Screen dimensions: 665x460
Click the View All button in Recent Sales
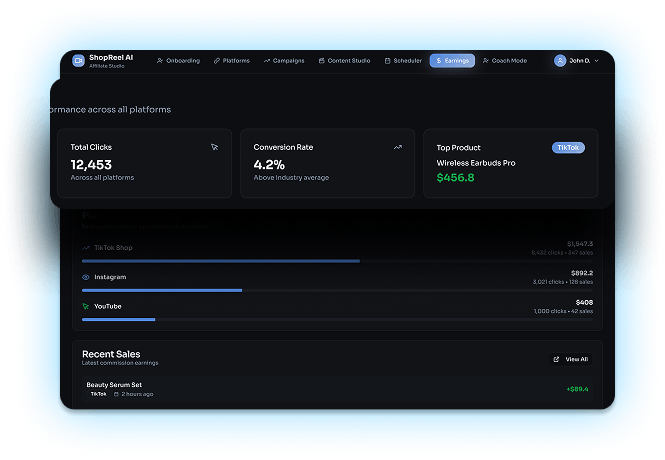click(x=570, y=359)
